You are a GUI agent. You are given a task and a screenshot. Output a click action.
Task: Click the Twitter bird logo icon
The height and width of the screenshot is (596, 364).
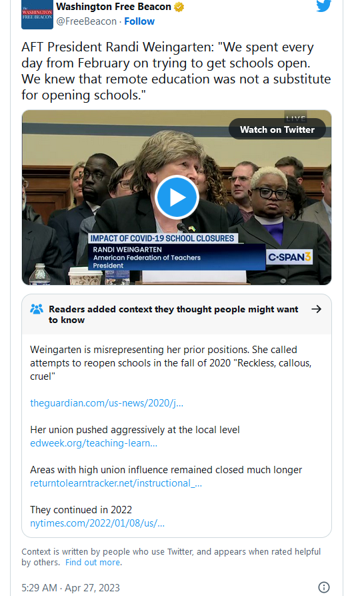pos(324,6)
